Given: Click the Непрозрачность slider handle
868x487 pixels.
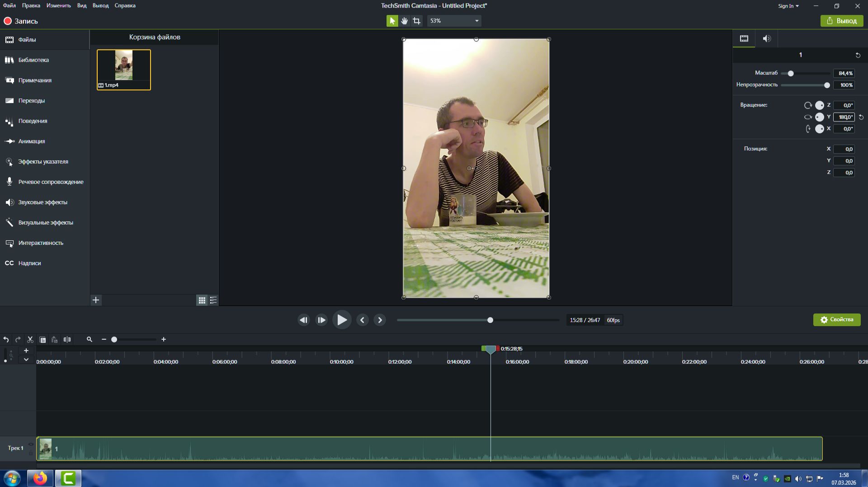Looking at the screenshot, I should 827,85.
